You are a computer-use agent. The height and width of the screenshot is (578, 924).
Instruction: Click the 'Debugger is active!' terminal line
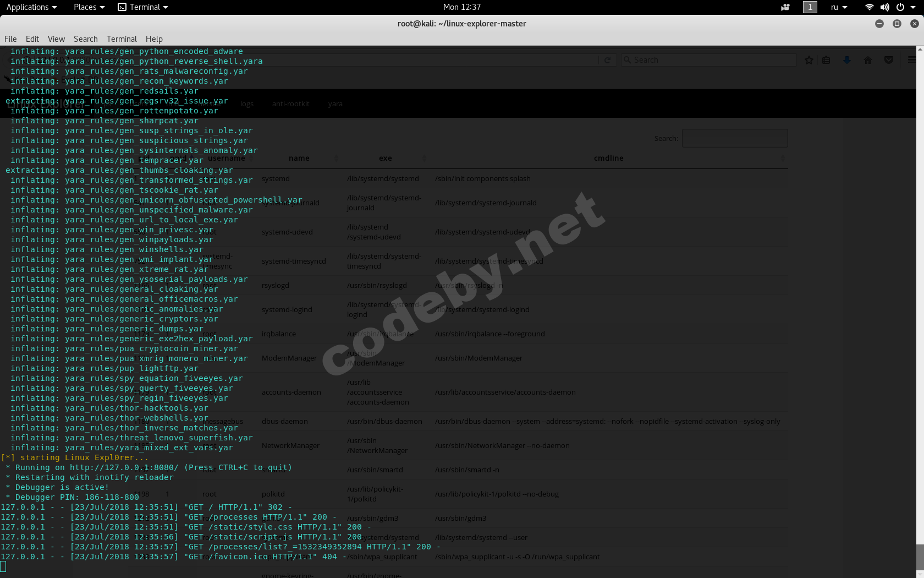point(57,488)
